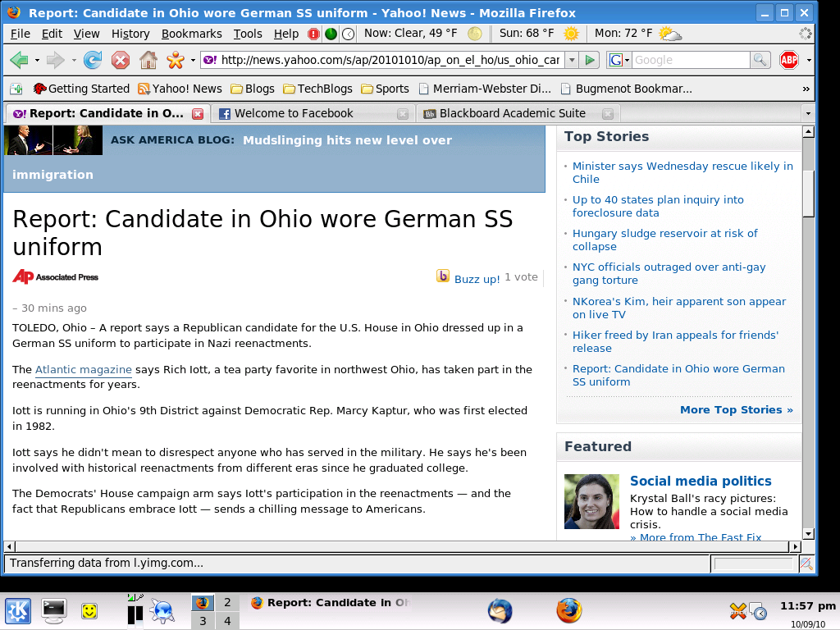This screenshot has width=840, height=630.
Task: Switch to virtual desktop 2 in pager
Action: point(227,603)
